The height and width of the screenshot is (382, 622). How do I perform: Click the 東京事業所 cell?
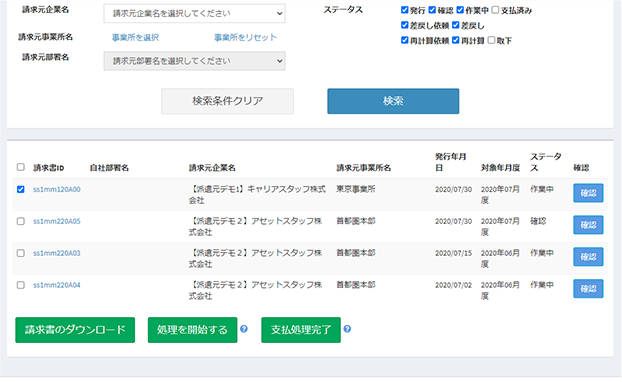356,189
